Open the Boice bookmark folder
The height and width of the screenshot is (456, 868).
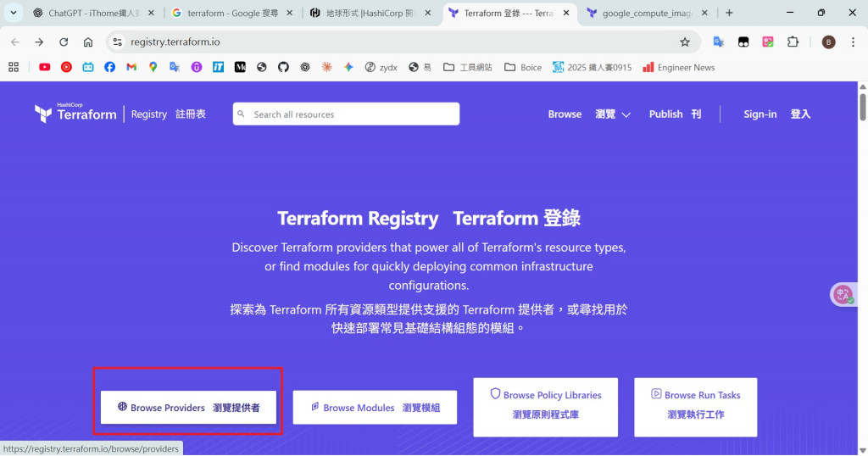(522, 67)
